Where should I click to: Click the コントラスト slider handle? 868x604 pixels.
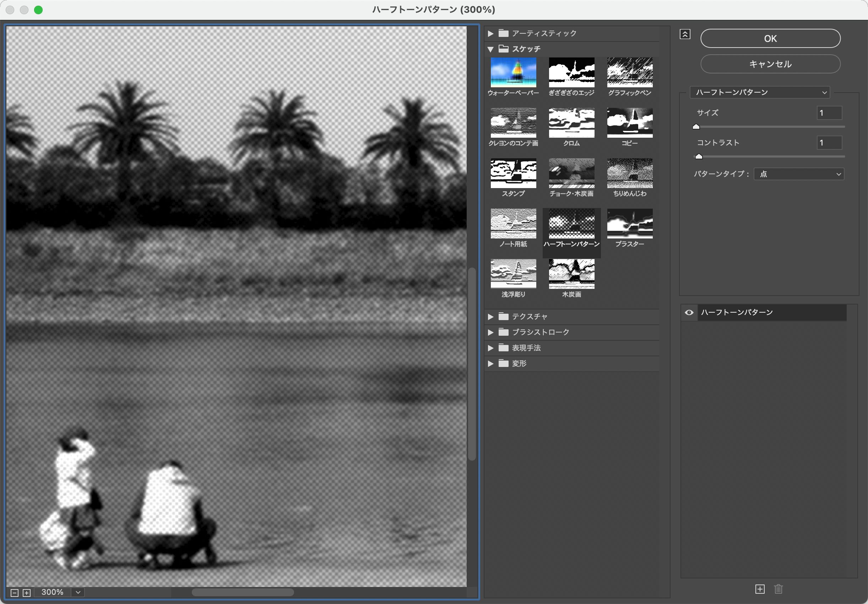pos(699,157)
